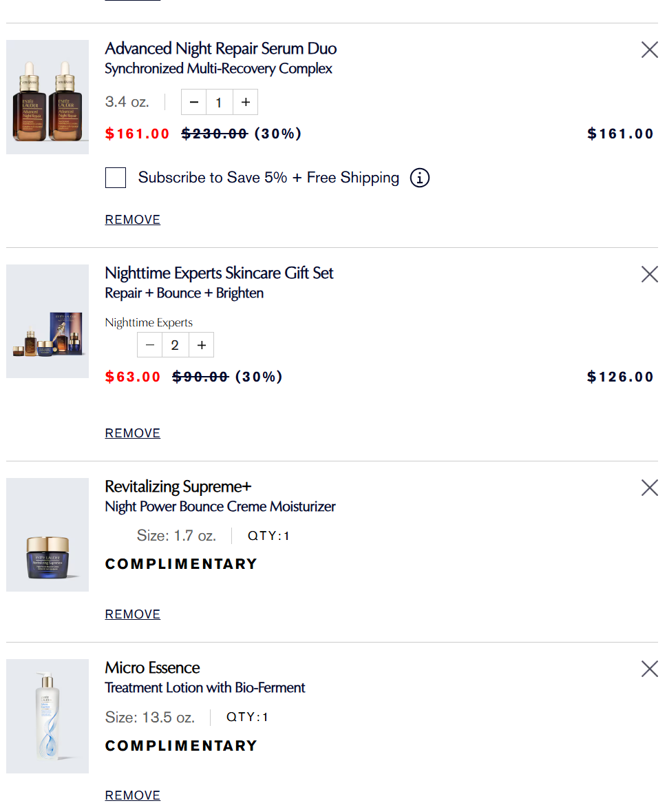Enable Subscribe to Save 5% checkbox
The height and width of the screenshot is (812, 667).
(x=116, y=178)
